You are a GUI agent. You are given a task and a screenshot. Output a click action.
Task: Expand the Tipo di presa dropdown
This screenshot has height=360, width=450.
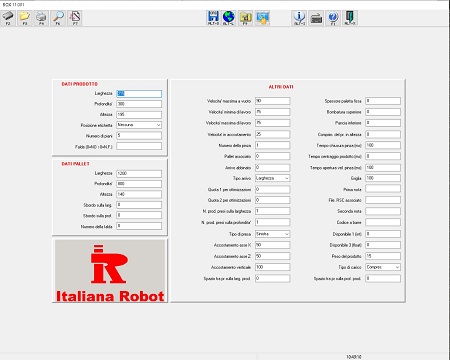pyautogui.click(x=272, y=234)
